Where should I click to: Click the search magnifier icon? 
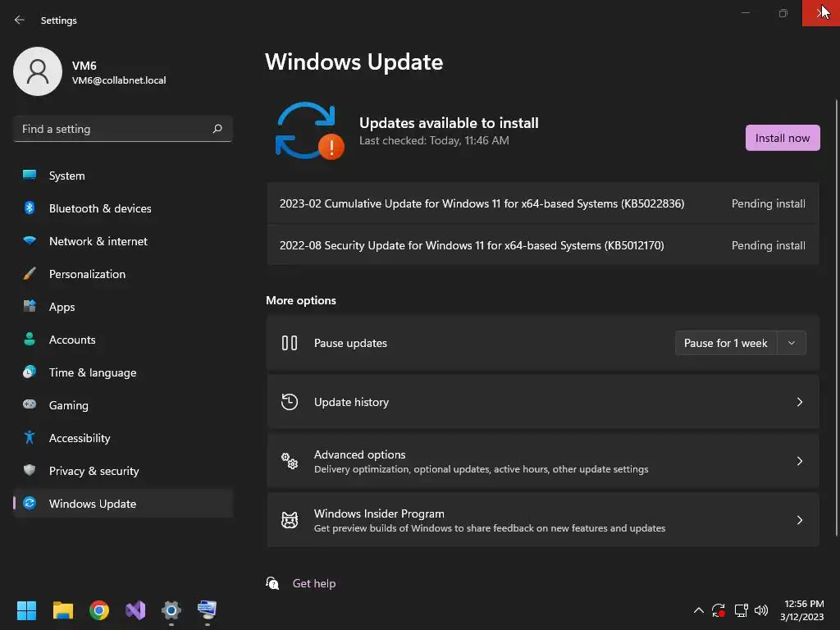tap(217, 129)
